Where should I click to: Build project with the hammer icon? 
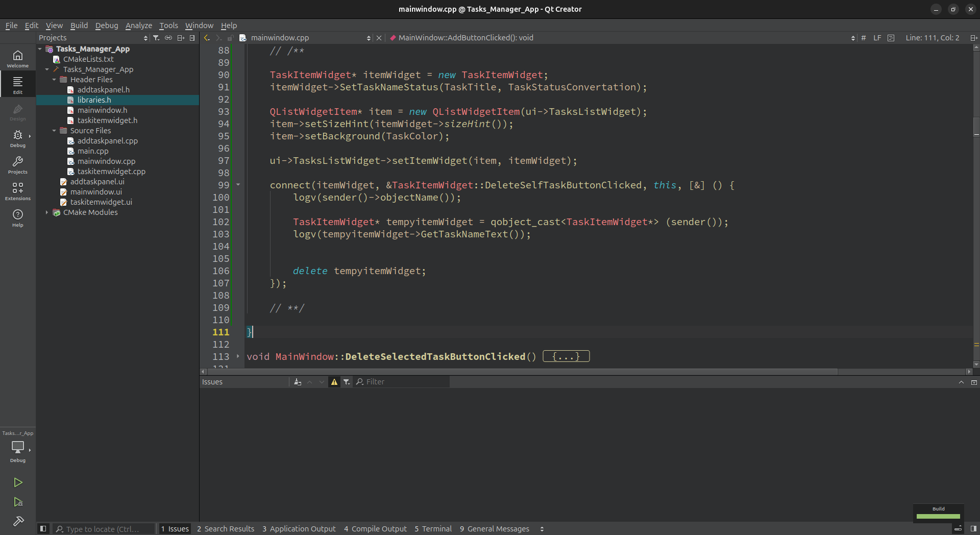(x=18, y=521)
